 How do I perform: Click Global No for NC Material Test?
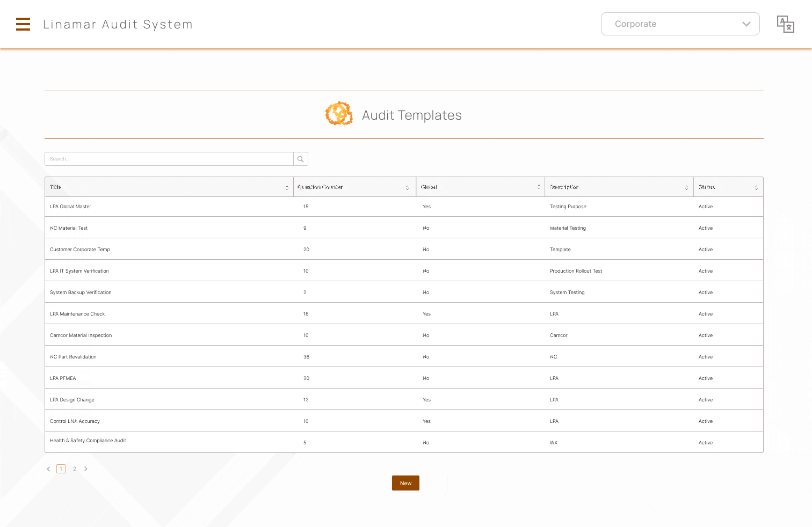click(x=426, y=228)
